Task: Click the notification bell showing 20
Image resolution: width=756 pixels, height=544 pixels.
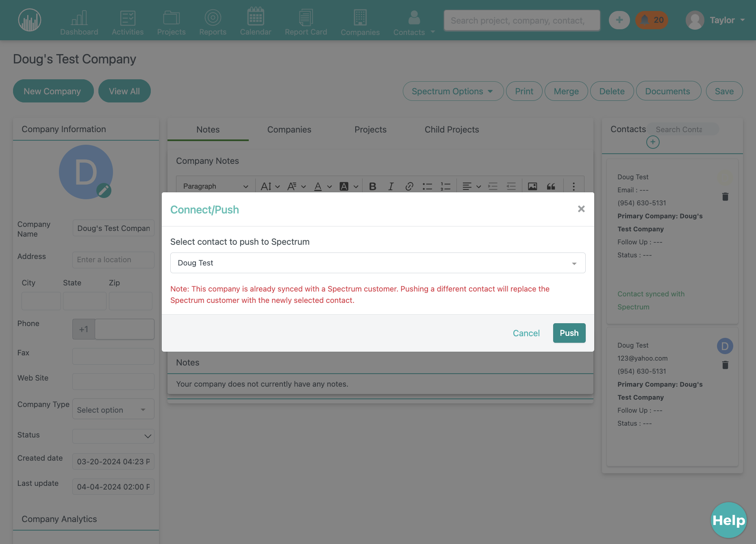Action: coord(652,20)
